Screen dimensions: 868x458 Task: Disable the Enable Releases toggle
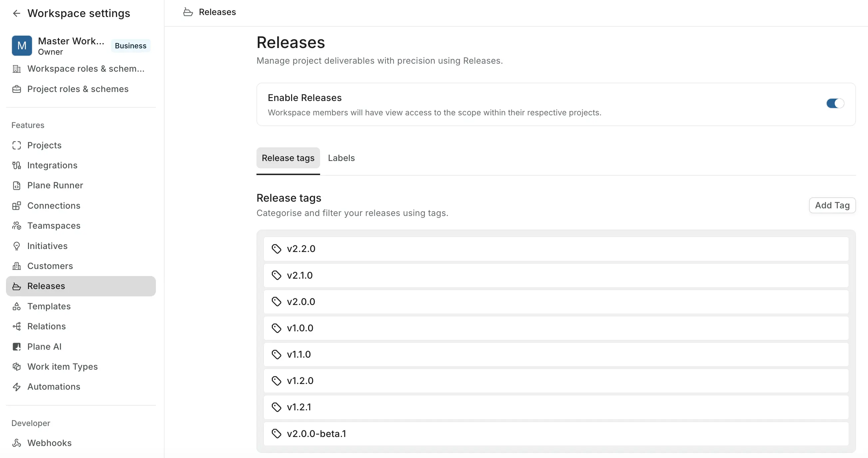coord(835,104)
